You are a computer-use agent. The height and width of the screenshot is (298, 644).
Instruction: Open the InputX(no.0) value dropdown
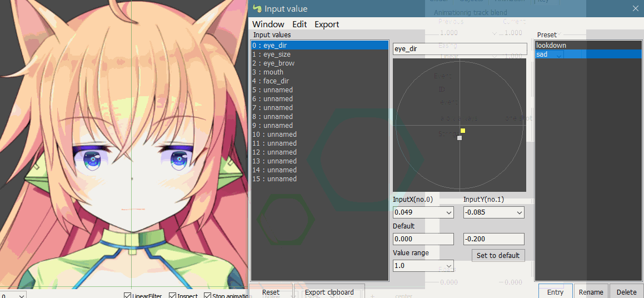click(448, 212)
